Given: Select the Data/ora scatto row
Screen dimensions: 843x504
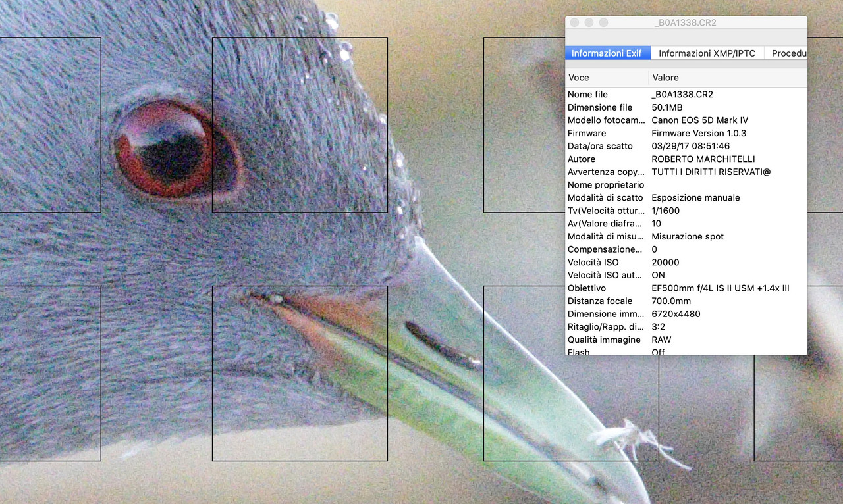Looking at the screenshot, I should (x=686, y=146).
